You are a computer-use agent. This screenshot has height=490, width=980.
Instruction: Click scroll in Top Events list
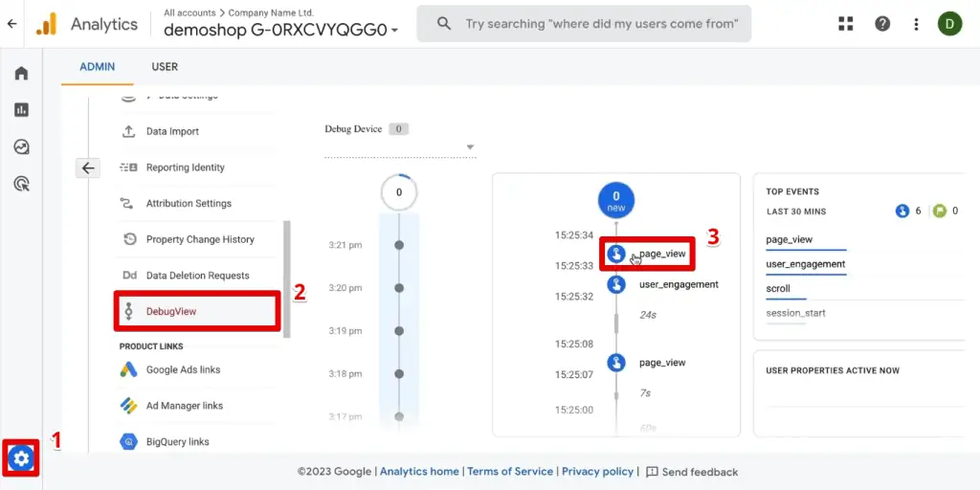(x=778, y=289)
